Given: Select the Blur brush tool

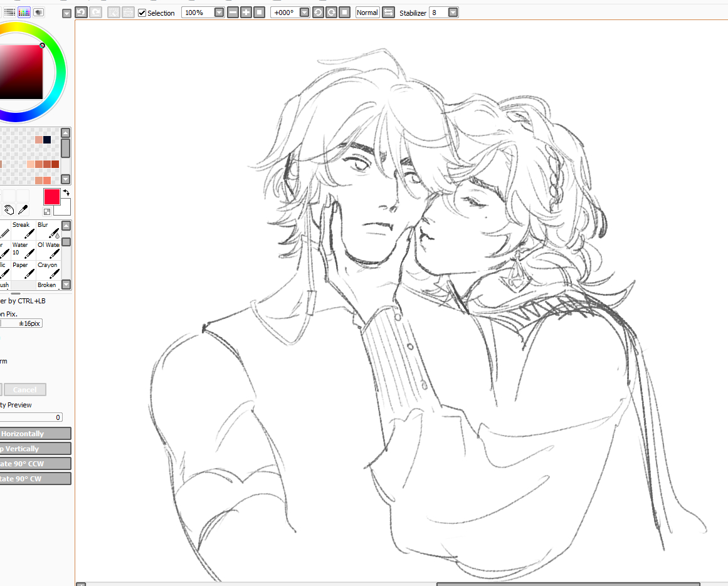Looking at the screenshot, I should click(x=48, y=230).
